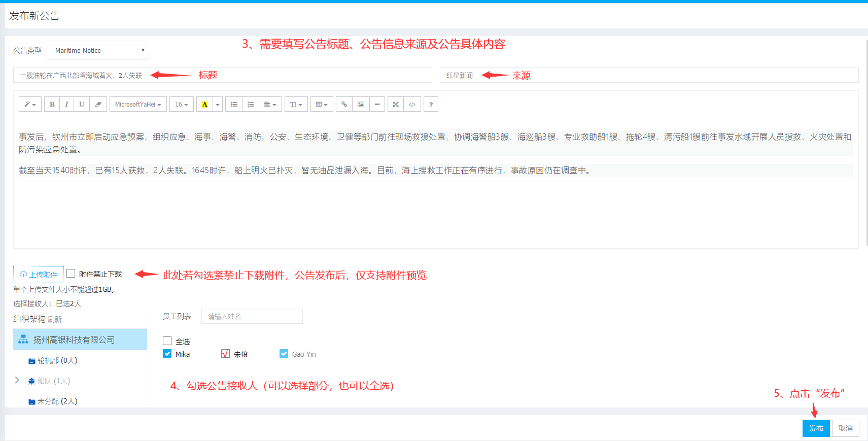Click the 选择接收人：已选2人 text

47,303
